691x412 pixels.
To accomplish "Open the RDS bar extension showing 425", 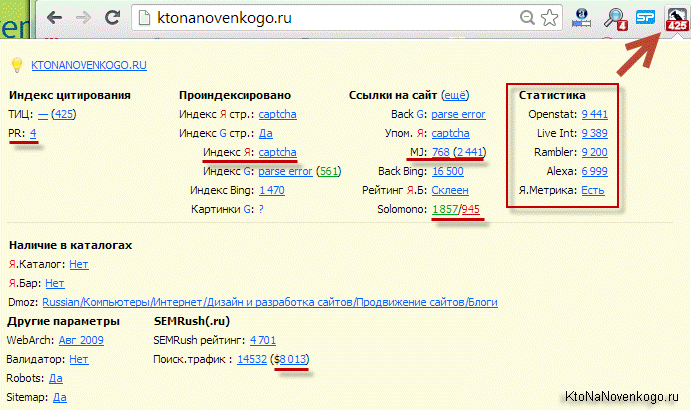I will tap(677, 20).
